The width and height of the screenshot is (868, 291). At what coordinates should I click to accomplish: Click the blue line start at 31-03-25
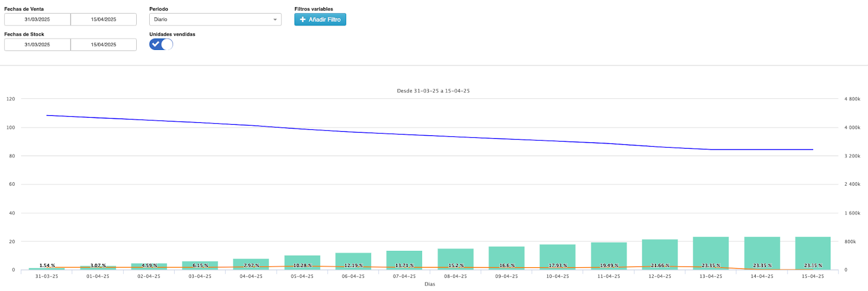coord(47,115)
